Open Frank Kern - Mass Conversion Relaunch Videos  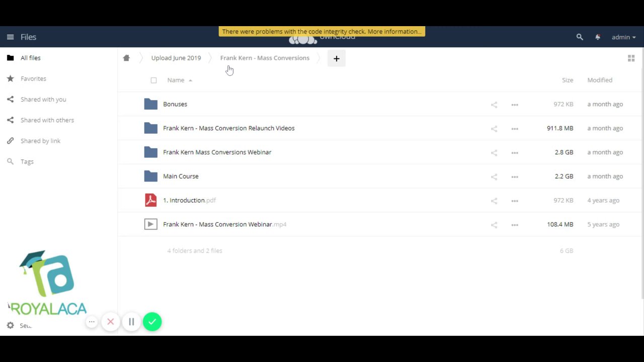coord(229,128)
